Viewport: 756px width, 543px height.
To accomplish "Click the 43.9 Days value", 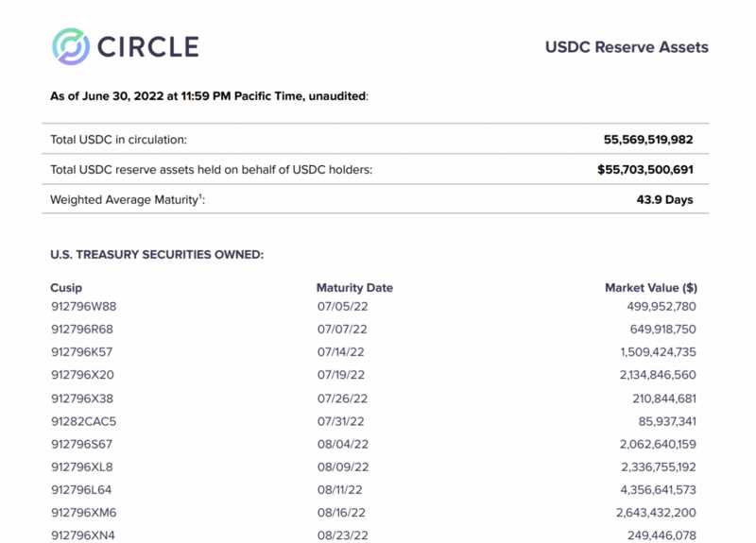I will pos(664,200).
